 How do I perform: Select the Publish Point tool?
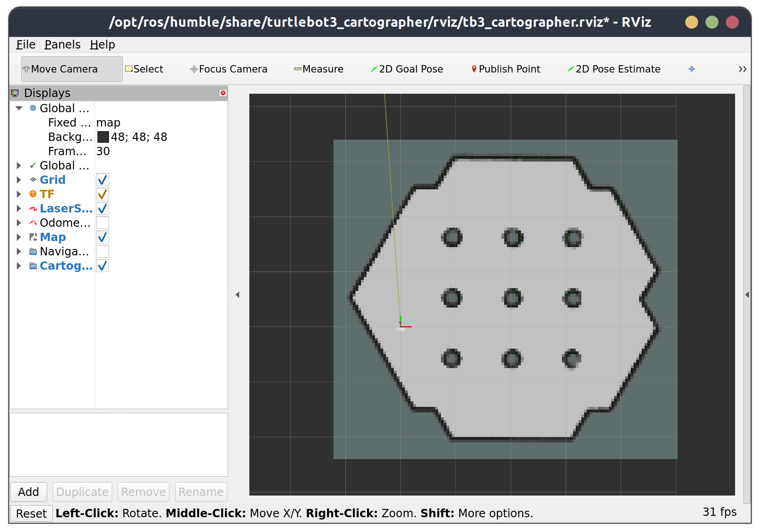[x=506, y=69]
